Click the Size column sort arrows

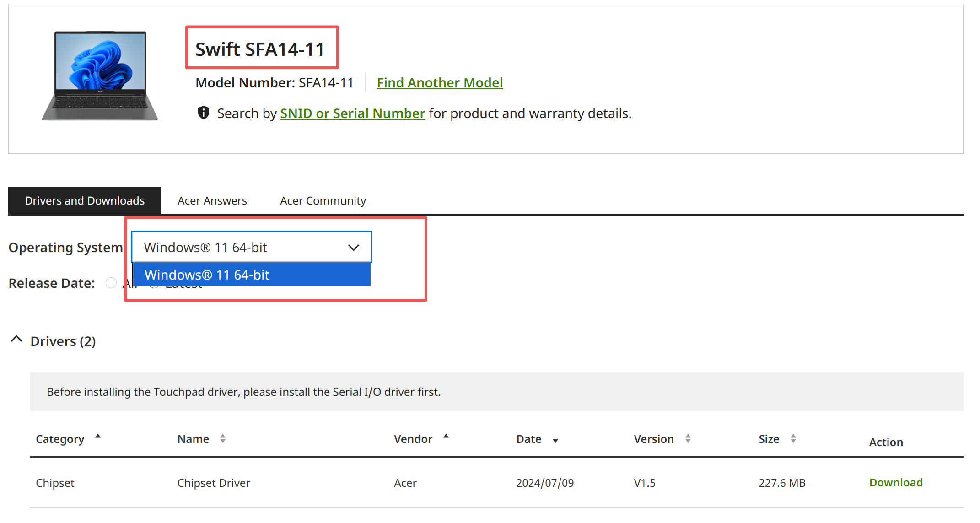pos(793,439)
